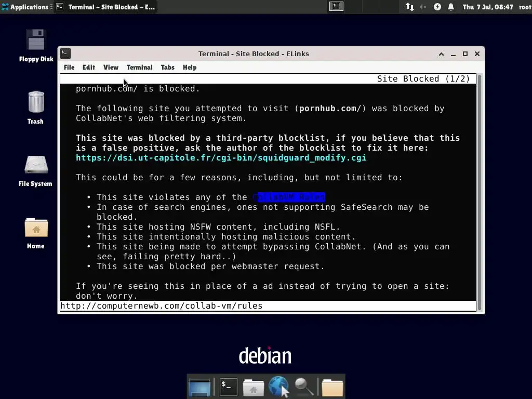Click the root user label in panel
Screen dimensions: 532x399
click(525, 7)
